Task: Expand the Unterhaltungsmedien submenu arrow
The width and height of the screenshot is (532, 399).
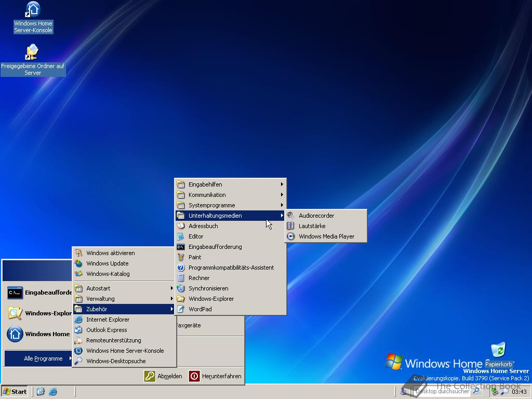Action: point(282,216)
